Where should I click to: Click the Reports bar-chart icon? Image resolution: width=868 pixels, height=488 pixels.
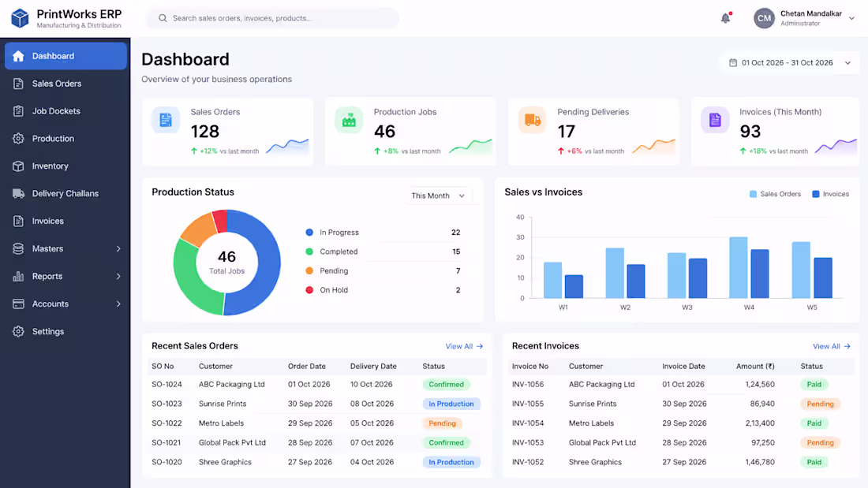[18, 276]
